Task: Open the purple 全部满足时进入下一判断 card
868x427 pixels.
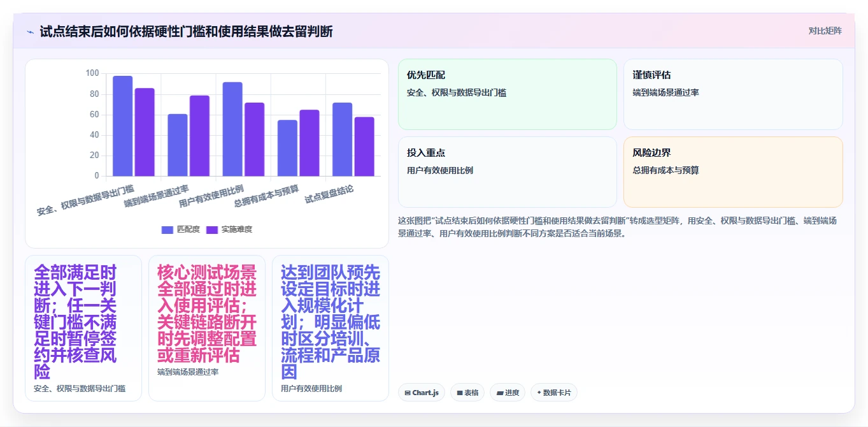Action: 83,328
